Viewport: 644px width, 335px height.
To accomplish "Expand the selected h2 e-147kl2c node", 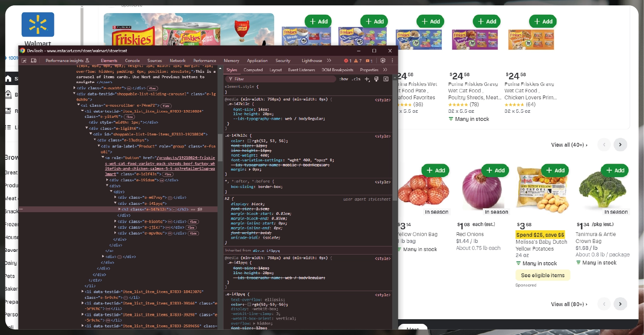I will coord(120,209).
